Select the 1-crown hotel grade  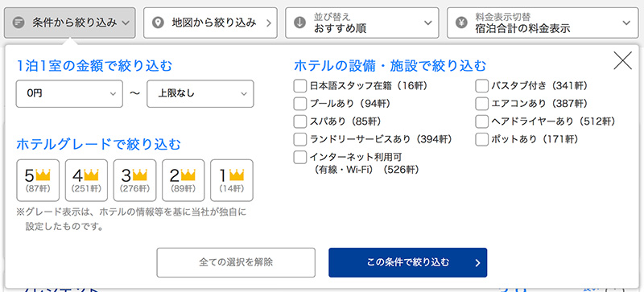232,180
